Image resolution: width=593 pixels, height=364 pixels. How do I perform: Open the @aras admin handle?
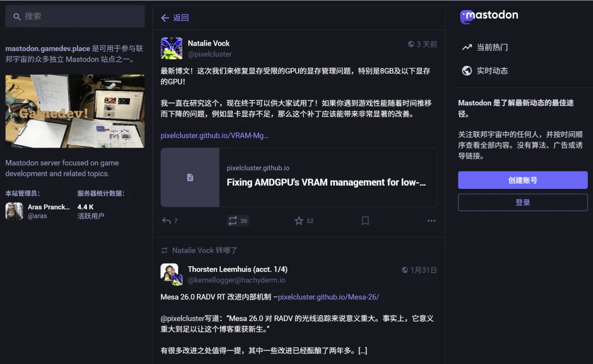click(37, 216)
